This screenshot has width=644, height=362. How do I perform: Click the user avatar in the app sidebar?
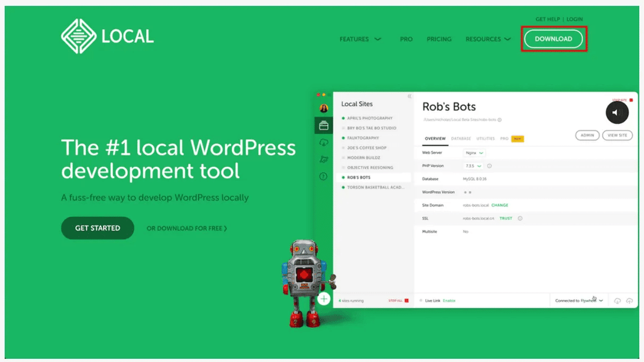point(324,108)
